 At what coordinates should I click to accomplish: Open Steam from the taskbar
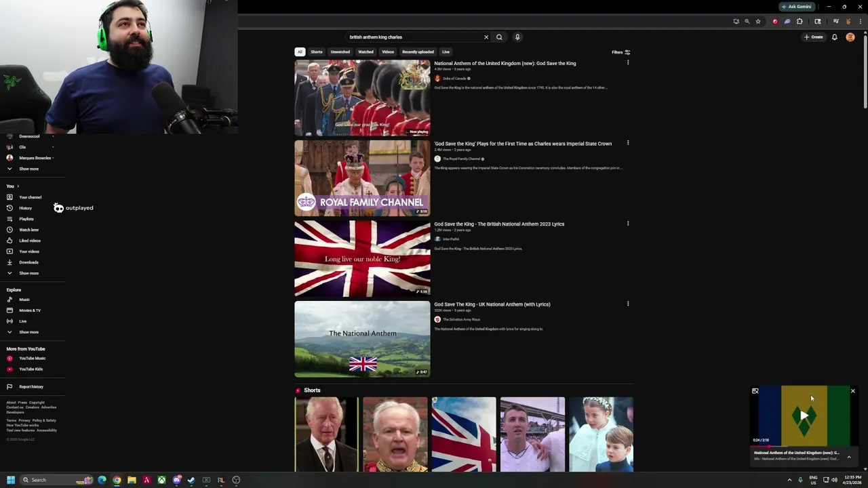pos(191,480)
